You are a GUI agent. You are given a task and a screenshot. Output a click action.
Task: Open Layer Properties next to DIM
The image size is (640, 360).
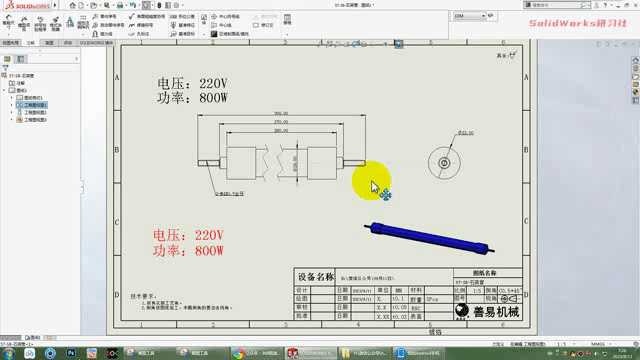[x=491, y=16]
